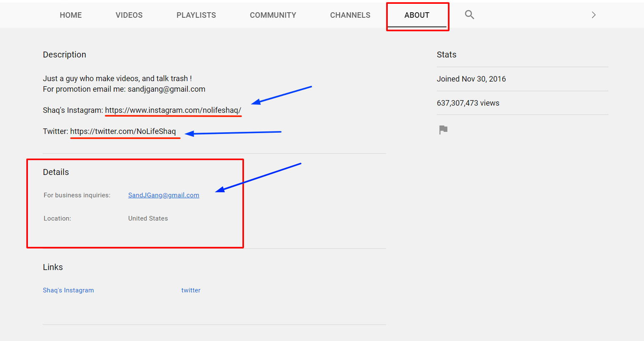Click the SandJGang@gmail.com business email link
The image size is (644, 341).
click(164, 195)
